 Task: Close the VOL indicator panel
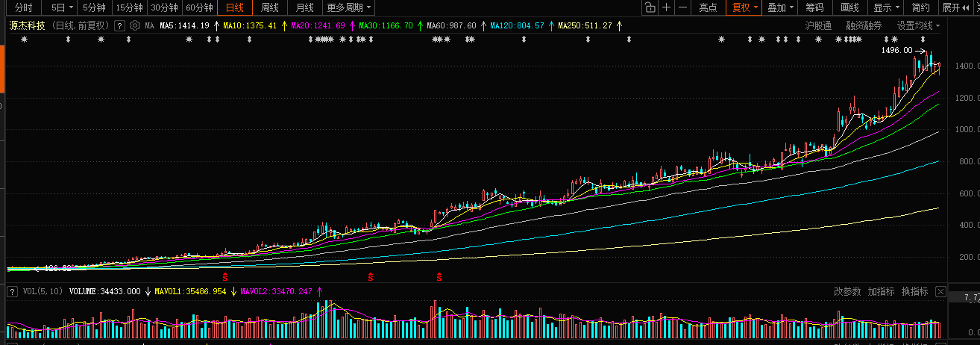coord(940,291)
